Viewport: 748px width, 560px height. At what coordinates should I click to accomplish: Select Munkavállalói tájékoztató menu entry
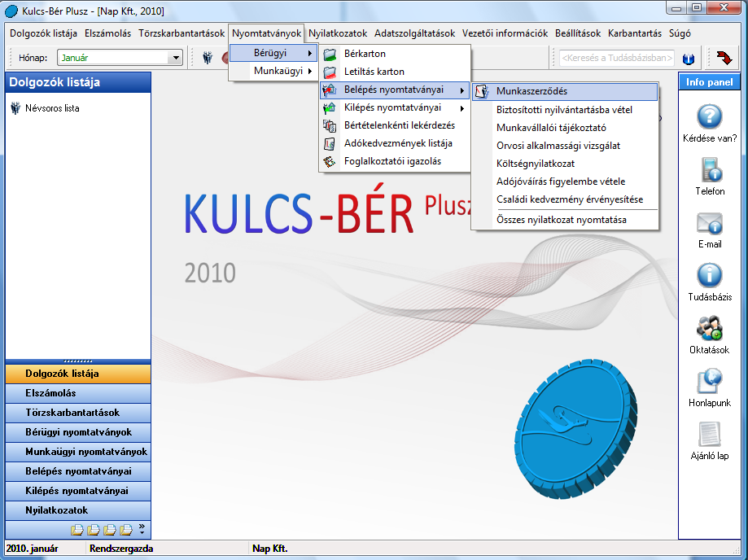[565, 128]
